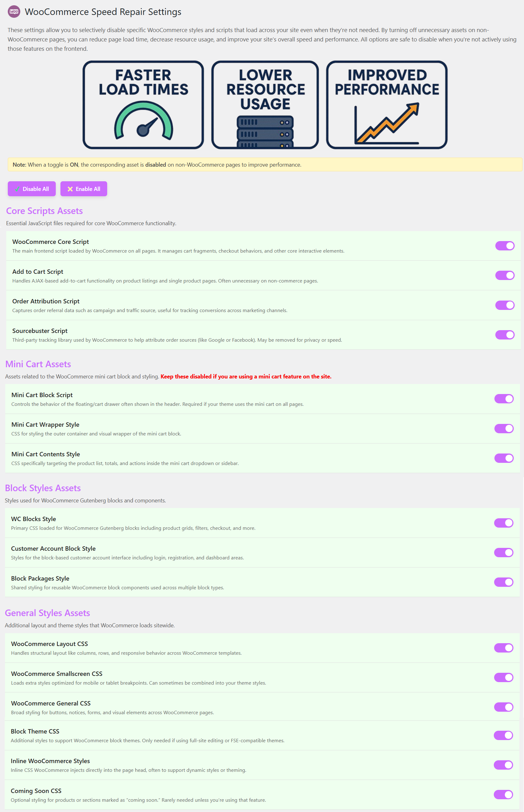524x812 pixels.
Task: Click the Disable All button
Action: pyautogui.click(x=32, y=189)
